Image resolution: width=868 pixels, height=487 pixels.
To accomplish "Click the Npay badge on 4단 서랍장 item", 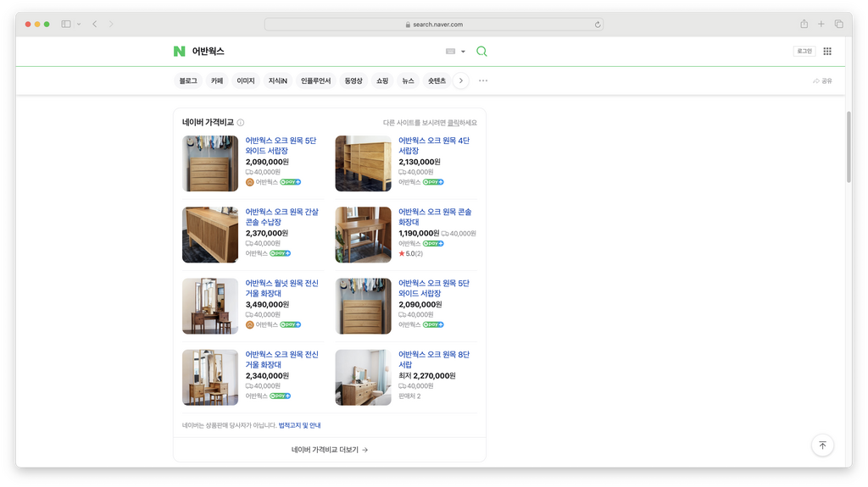I will [433, 182].
